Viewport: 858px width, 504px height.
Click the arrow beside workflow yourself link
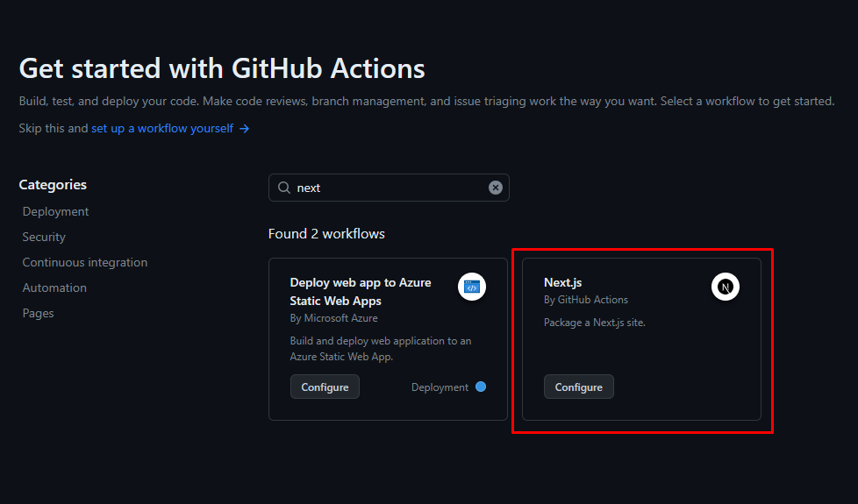245,129
